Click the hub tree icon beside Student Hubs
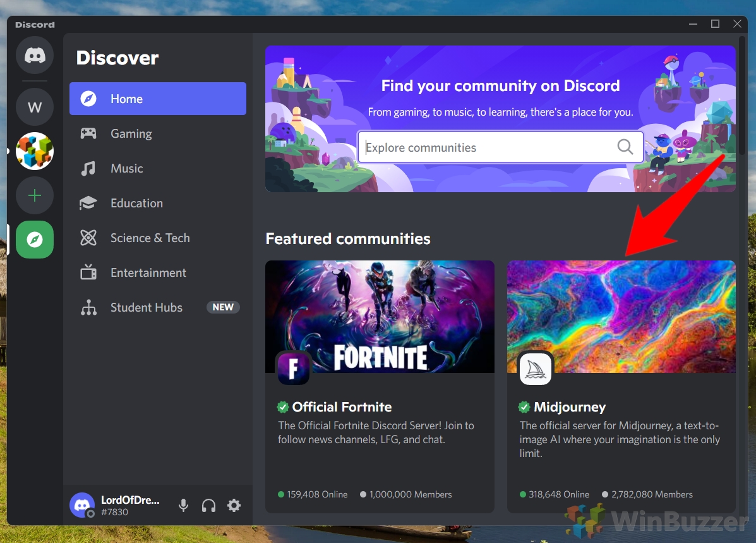 88,307
